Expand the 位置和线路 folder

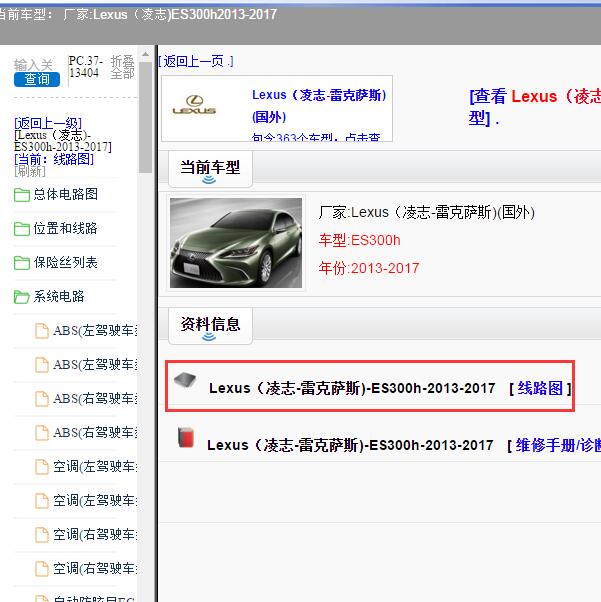[x=65, y=229]
